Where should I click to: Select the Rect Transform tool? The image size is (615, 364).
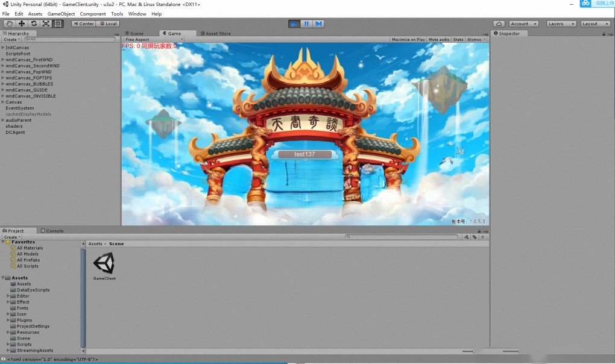pyautogui.click(x=58, y=24)
